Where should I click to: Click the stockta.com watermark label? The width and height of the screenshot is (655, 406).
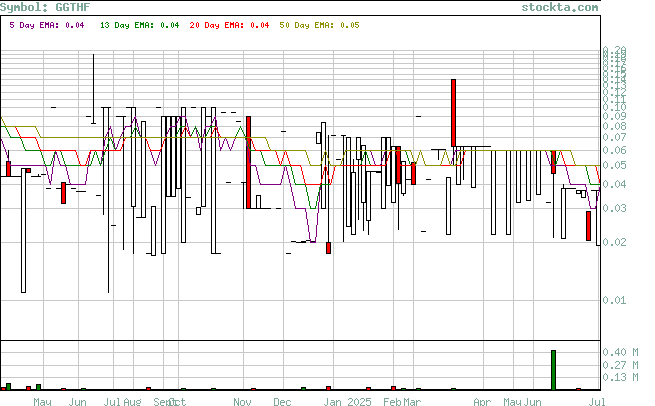[x=559, y=7]
